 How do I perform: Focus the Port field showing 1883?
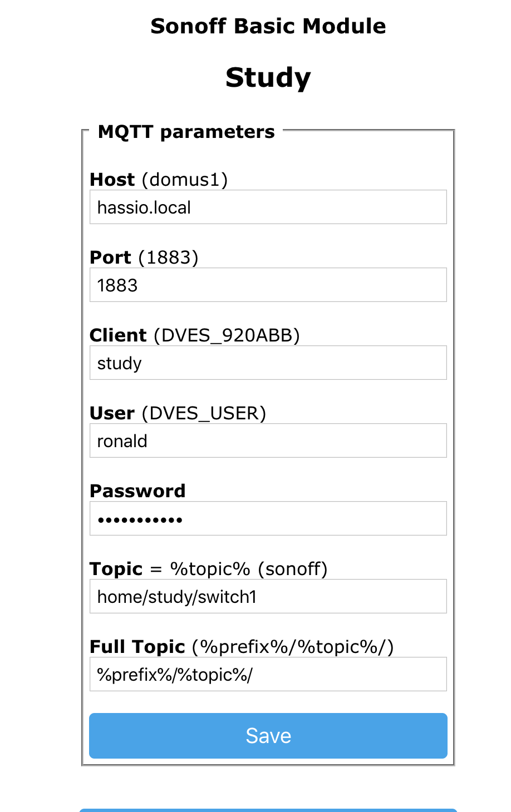pyautogui.click(x=268, y=285)
